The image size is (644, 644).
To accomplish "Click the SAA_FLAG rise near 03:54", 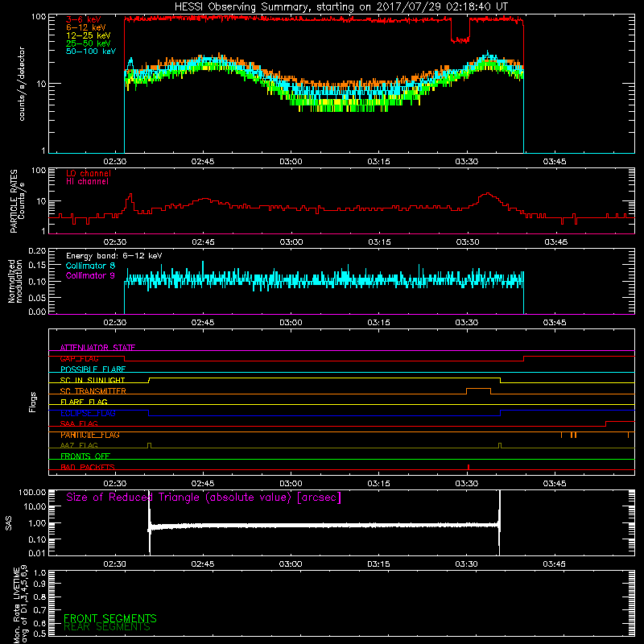I will 606,423.
